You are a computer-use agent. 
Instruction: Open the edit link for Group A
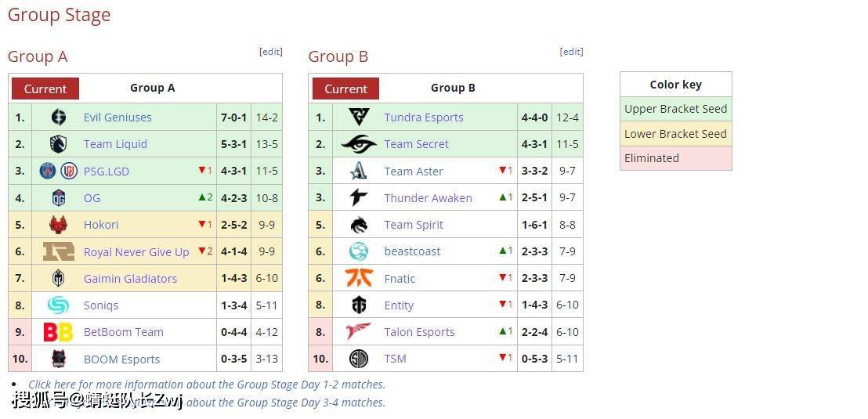[271, 52]
